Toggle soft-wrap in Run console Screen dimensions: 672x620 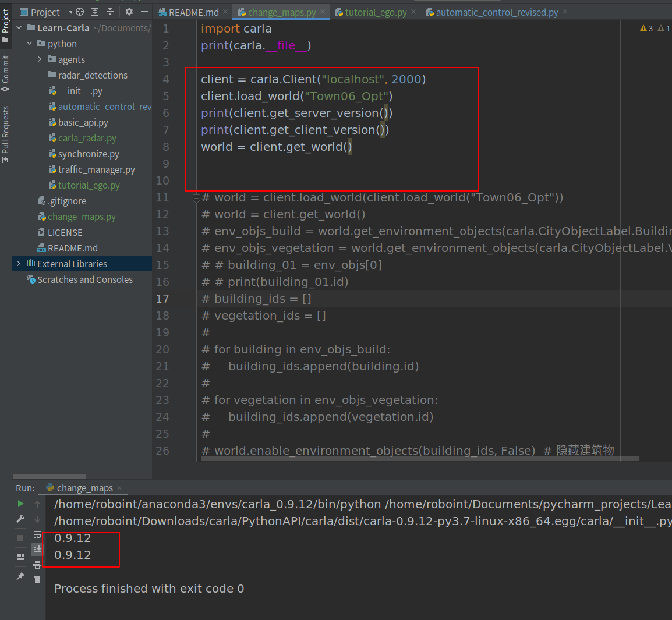pos(37,535)
